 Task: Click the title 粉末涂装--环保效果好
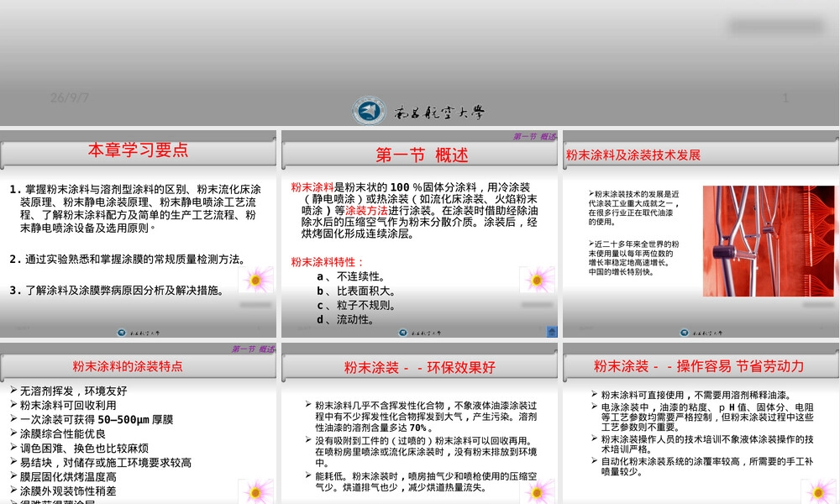419,367
